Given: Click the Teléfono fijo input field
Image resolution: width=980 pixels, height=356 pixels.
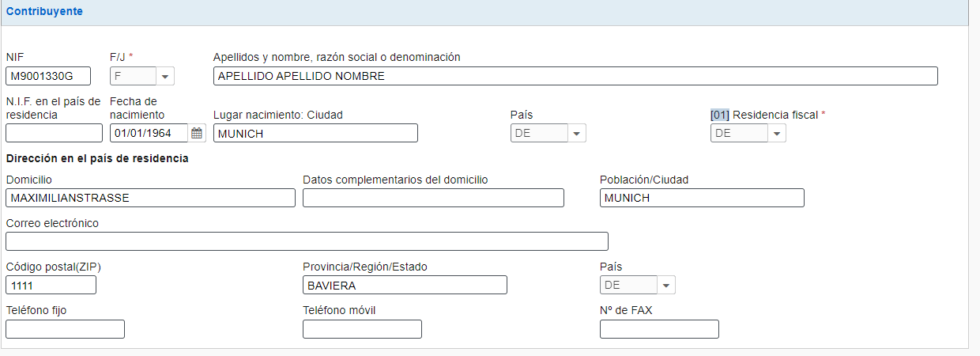Looking at the screenshot, I should (65, 329).
